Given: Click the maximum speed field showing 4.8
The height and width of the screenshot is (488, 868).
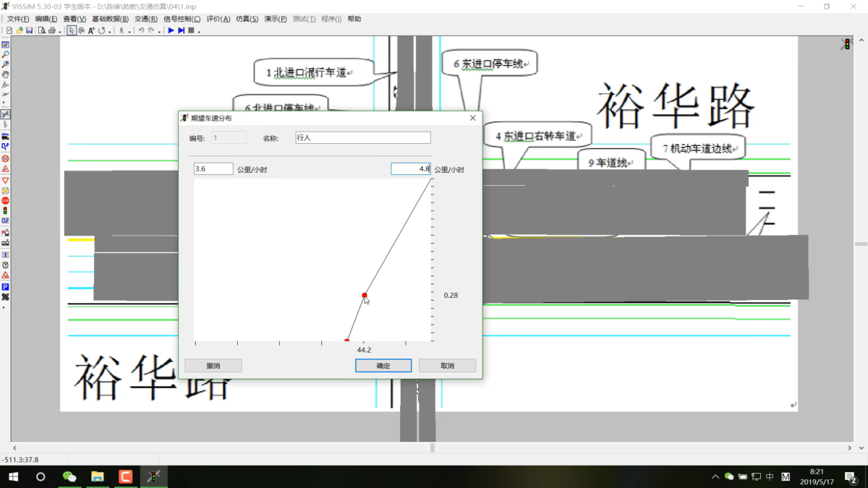Looking at the screenshot, I should (x=411, y=169).
